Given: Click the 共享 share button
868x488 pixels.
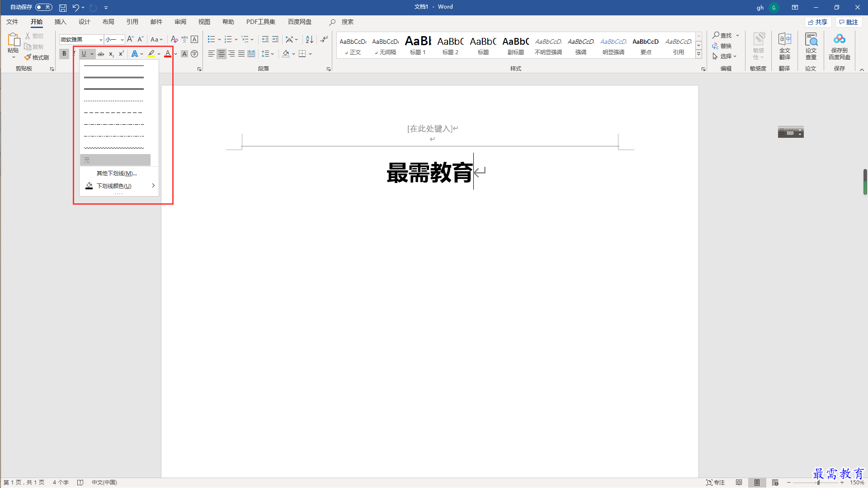Looking at the screenshot, I should (818, 22).
